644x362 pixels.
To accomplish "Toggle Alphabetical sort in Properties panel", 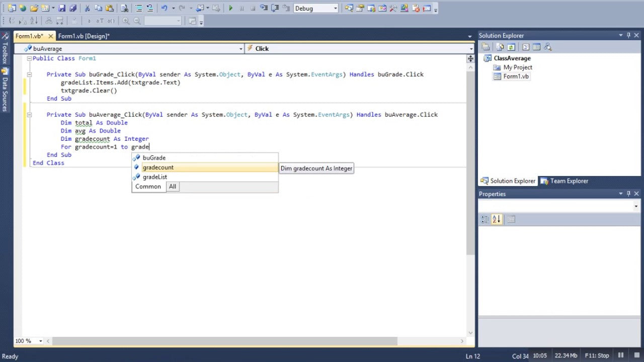I will click(497, 219).
